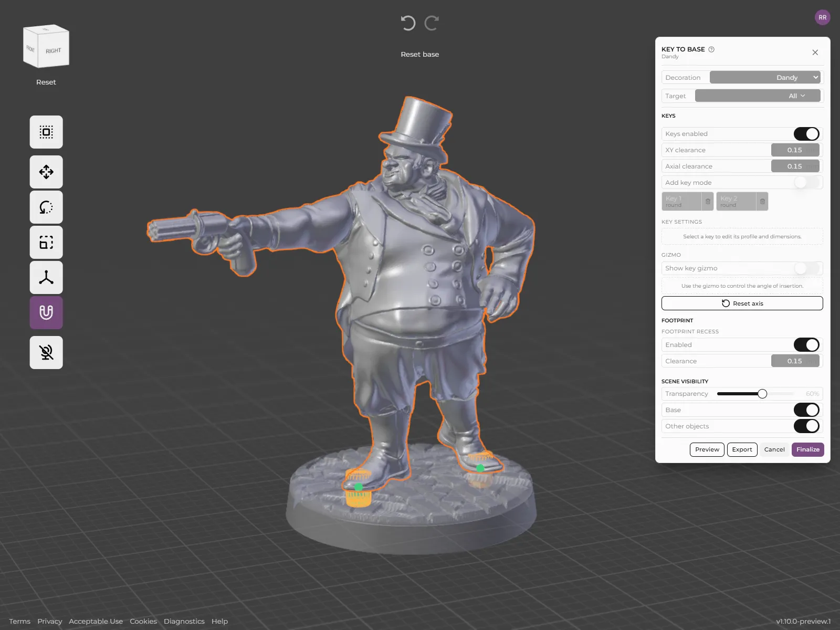Click the purple magnet key tool
The width and height of the screenshot is (840, 630).
(x=46, y=312)
